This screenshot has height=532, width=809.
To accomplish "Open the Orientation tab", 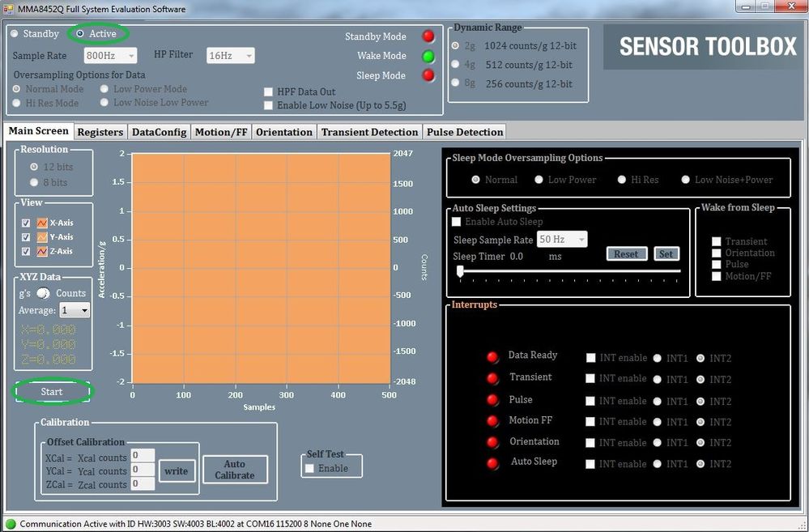I will click(x=284, y=132).
